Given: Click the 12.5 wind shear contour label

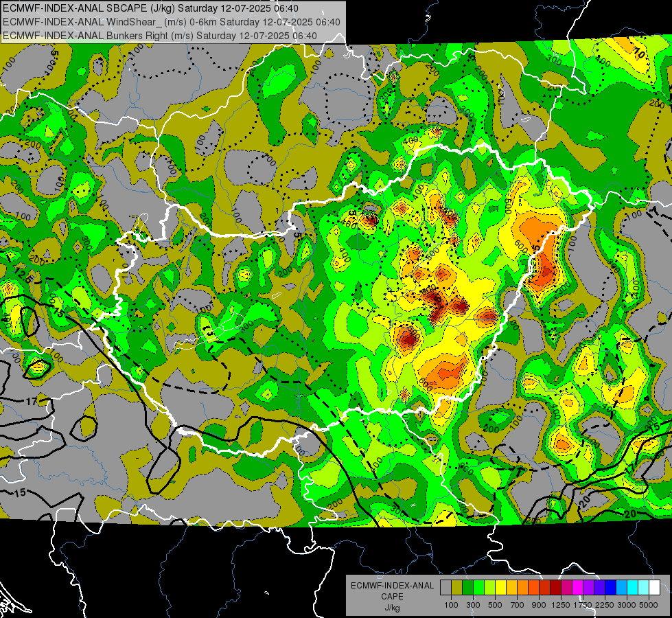Looking at the screenshot, I should click(23, 275).
